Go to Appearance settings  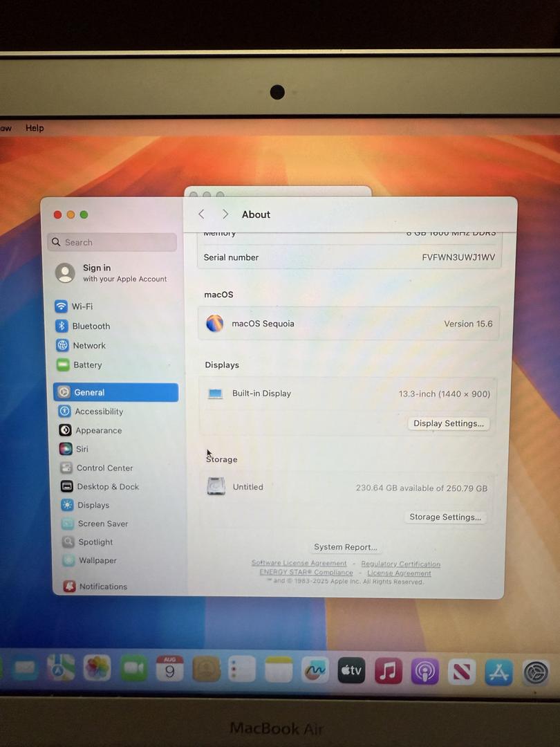91,430
